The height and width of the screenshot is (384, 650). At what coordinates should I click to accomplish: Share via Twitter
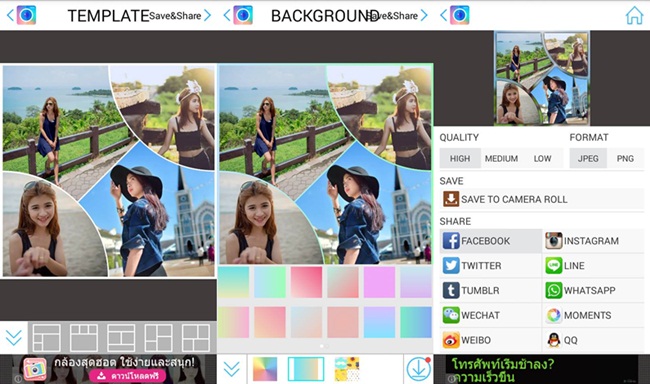pyautogui.click(x=491, y=265)
